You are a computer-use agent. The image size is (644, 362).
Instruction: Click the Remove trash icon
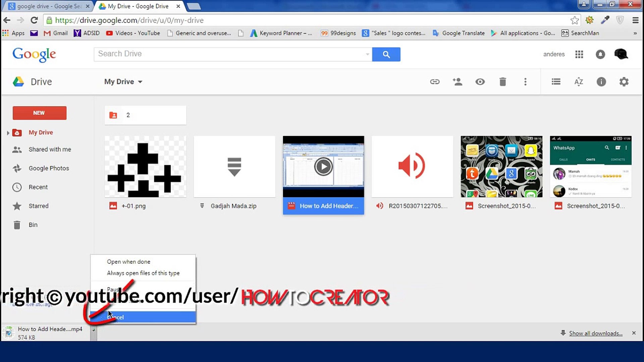[502, 81]
